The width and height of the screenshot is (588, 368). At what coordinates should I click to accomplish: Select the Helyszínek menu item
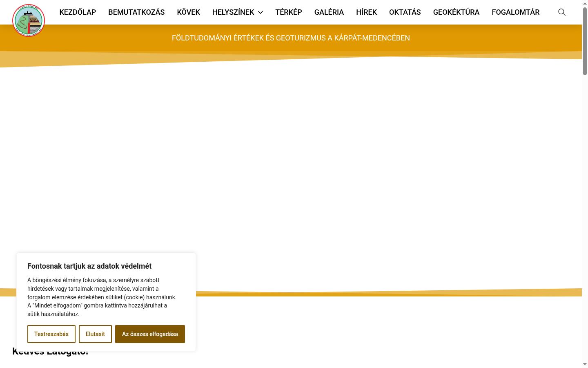click(x=233, y=12)
